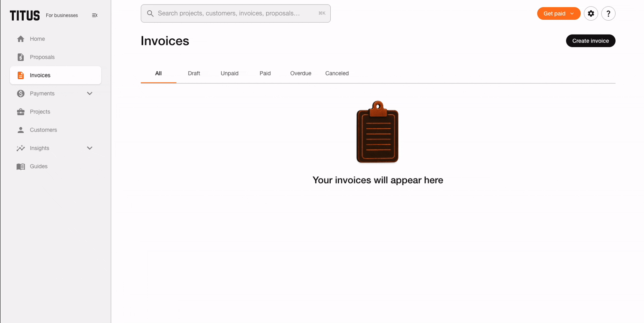Open help with question mark icon
Viewport: 644px width, 323px height.
(x=608, y=14)
